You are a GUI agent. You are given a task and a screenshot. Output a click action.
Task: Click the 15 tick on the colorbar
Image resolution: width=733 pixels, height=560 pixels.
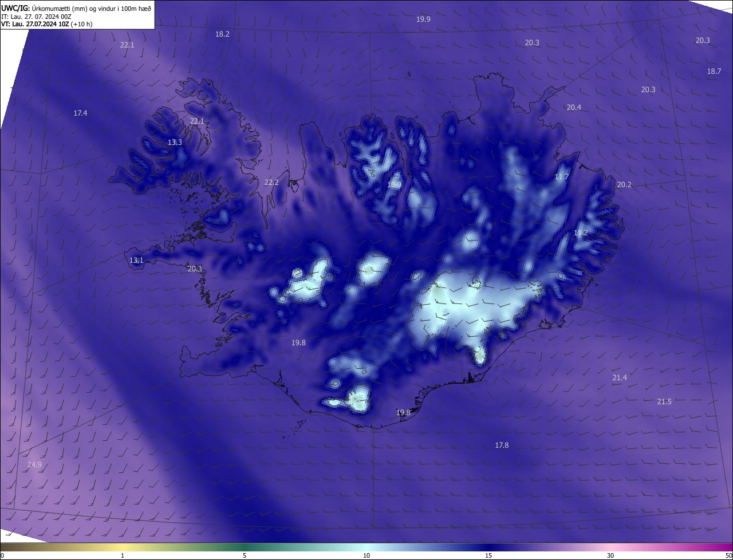pos(488,555)
